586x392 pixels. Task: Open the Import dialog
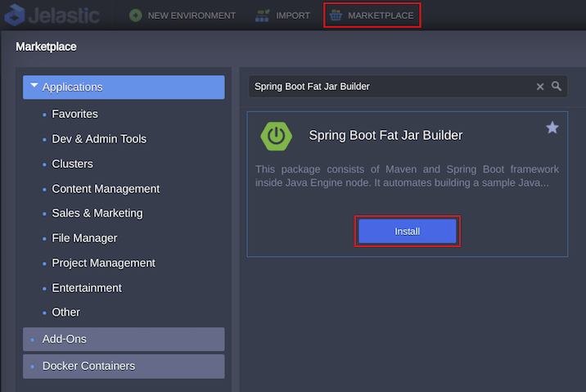[282, 16]
